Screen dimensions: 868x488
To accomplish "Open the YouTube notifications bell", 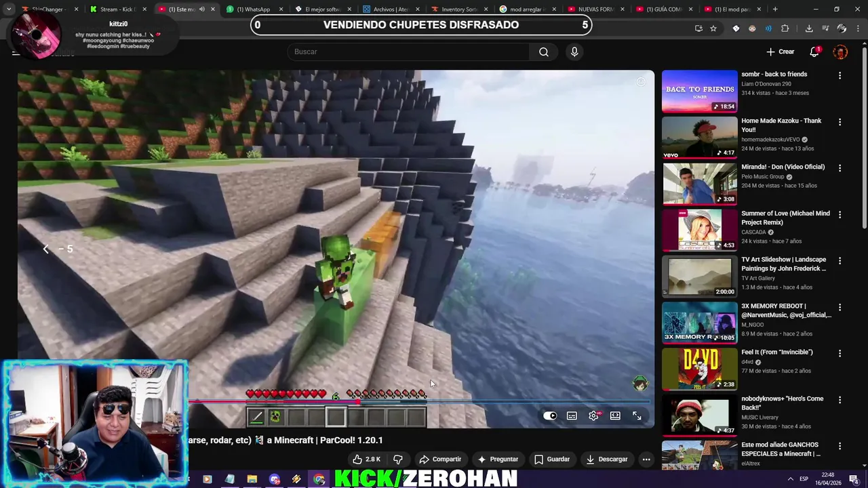I will coord(814,52).
